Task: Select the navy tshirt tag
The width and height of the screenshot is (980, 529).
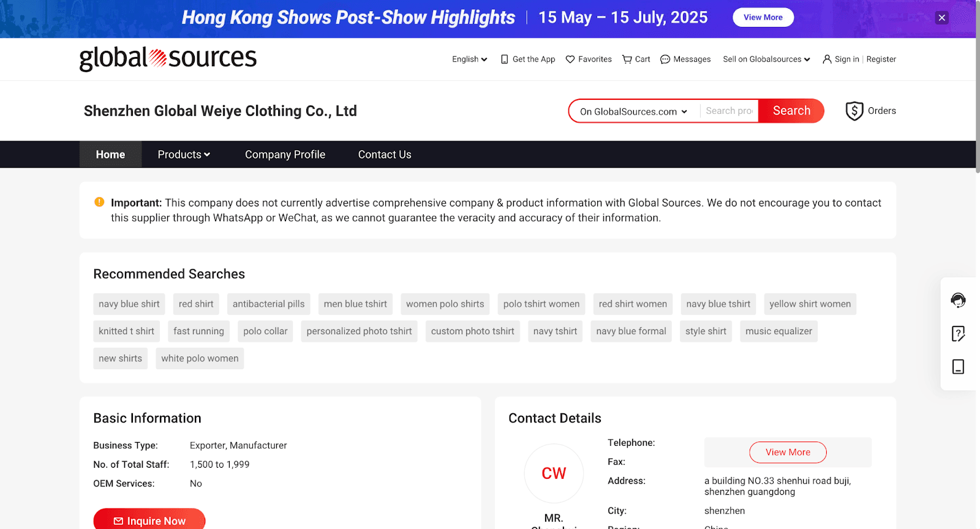Action: point(555,331)
